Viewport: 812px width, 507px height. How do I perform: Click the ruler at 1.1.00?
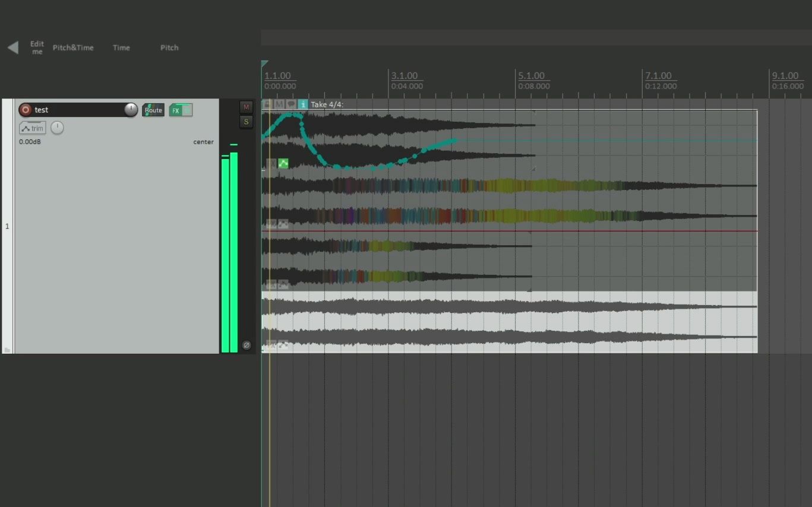[x=277, y=76]
